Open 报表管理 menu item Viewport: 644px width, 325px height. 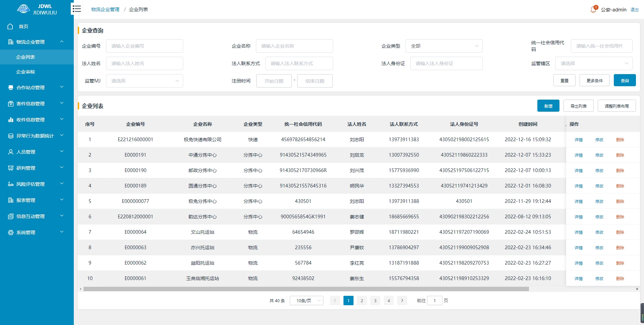(37, 200)
